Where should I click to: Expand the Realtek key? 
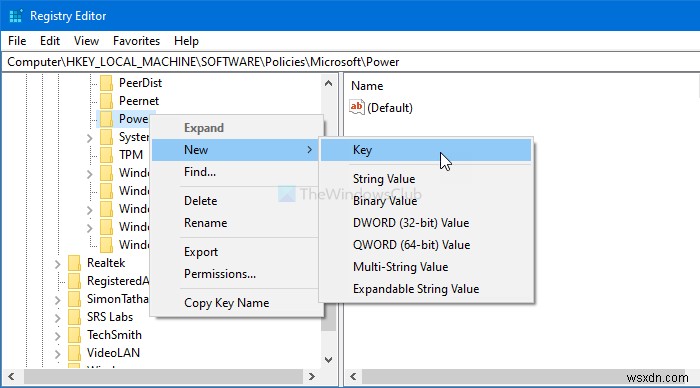click(x=58, y=264)
